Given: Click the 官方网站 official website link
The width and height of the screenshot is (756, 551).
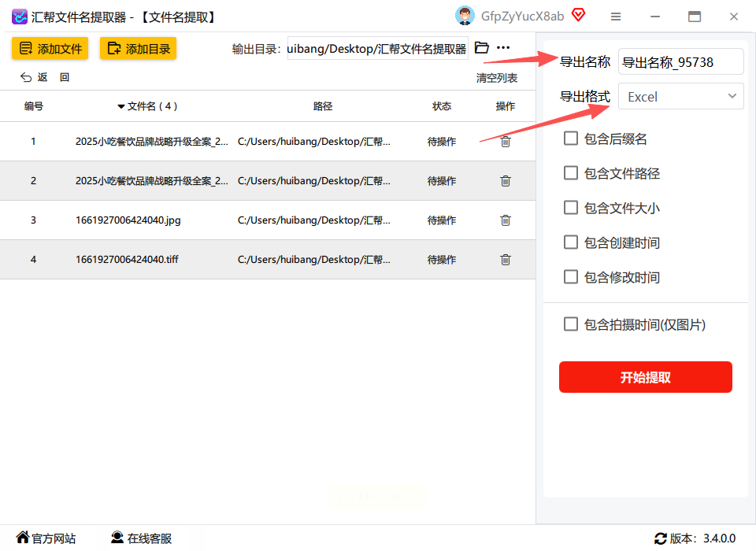Looking at the screenshot, I should [46, 538].
